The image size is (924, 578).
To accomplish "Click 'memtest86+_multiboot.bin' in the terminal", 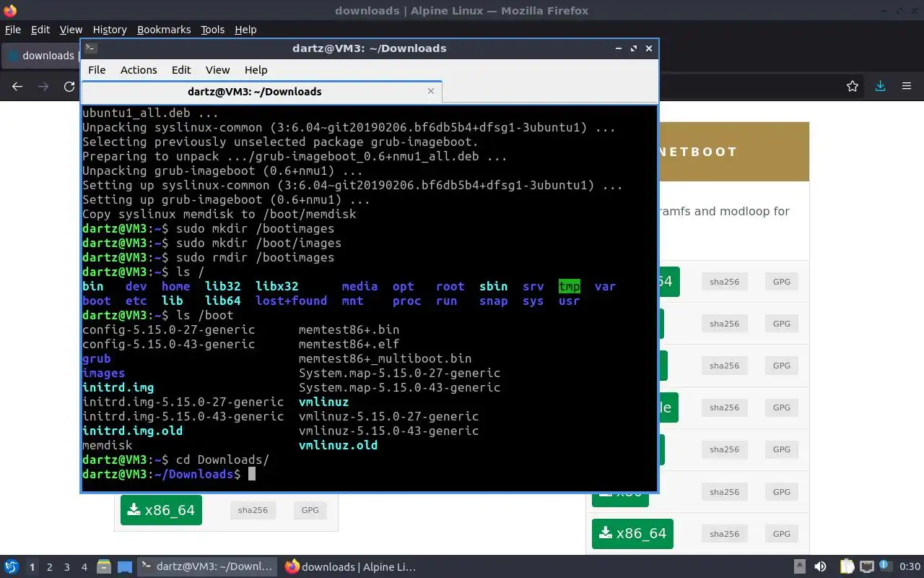I will [385, 358].
